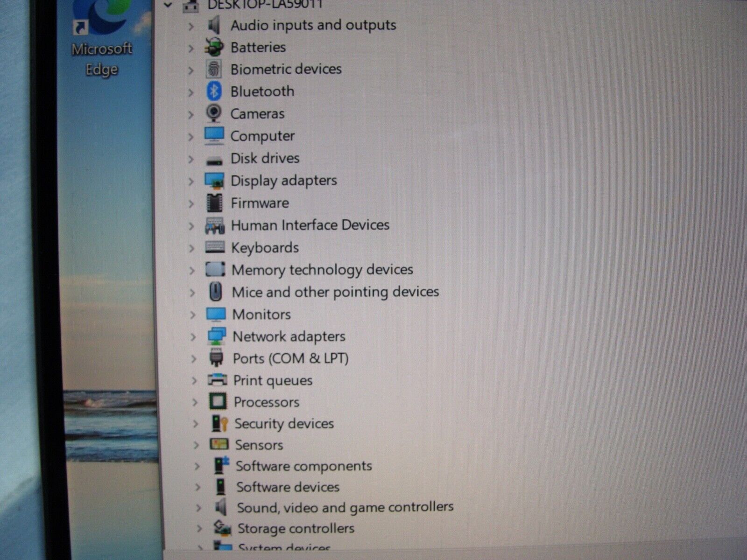Select the Print queues label

click(x=273, y=381)
